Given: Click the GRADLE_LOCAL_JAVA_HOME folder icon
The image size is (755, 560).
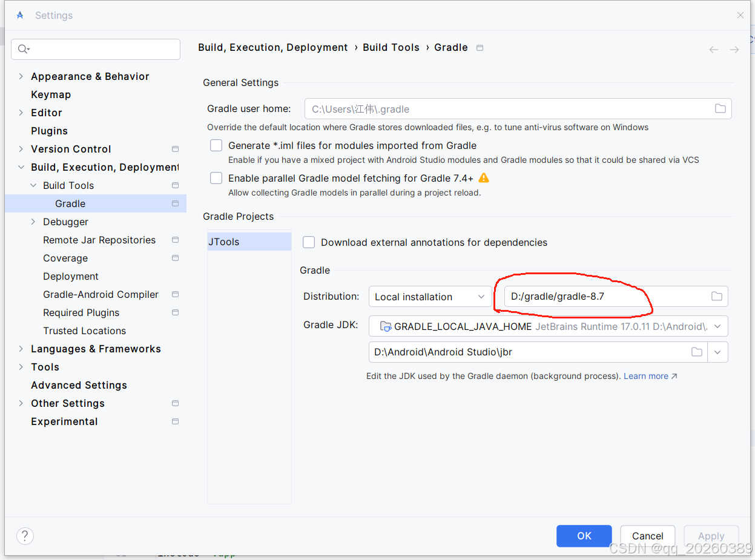Looking at the screenshot, I should pos(385,326).
